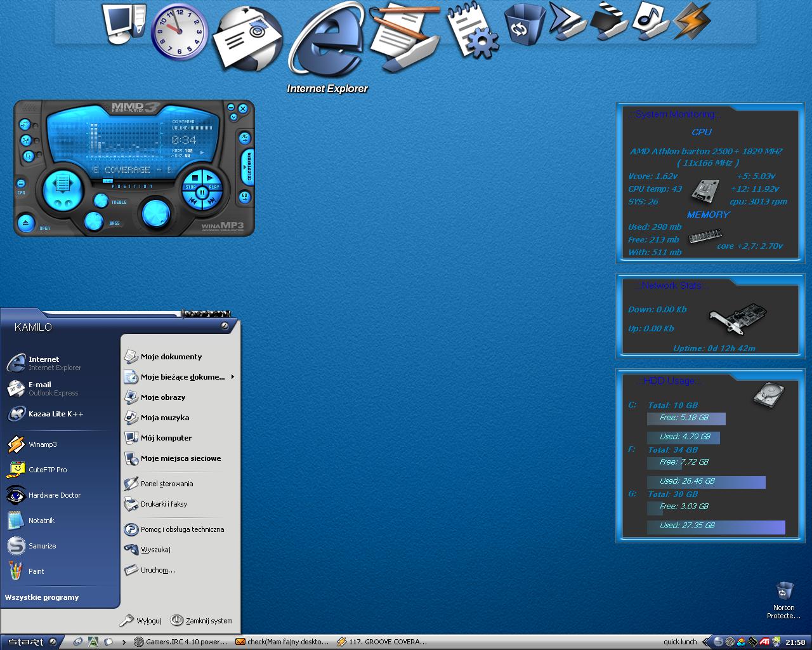Click the Treble knob in Winamp
This screenshot has height=650, width=812.
tap(101, 201)
